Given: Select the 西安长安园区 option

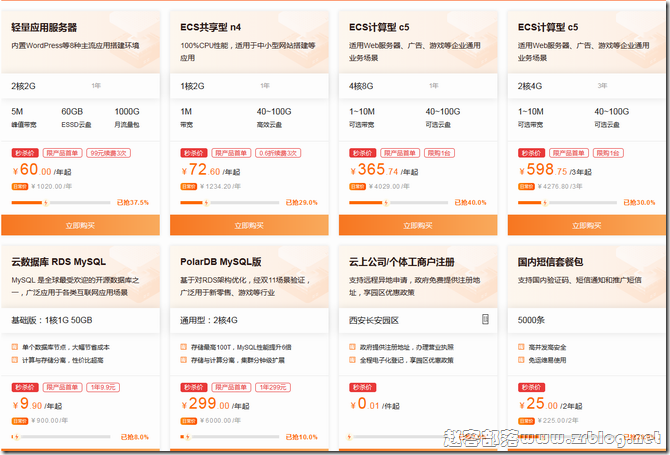Looking at the screenshot, I should [418, 320].
